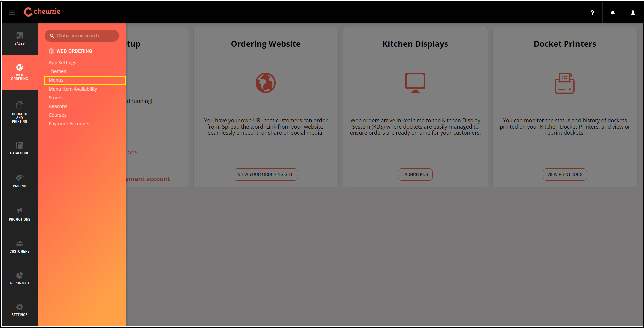The image size is (644, 329).
Task: Click the Ordering Website heading
Action: 266,44
